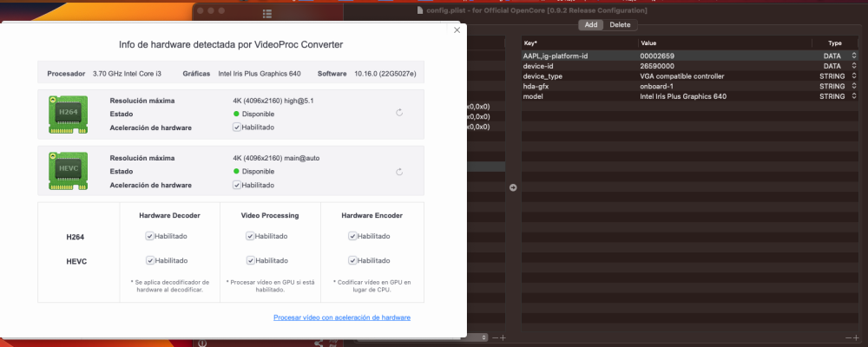
Task: Click the HEVC green Disponible status dot
Action: tap(236, 172)
